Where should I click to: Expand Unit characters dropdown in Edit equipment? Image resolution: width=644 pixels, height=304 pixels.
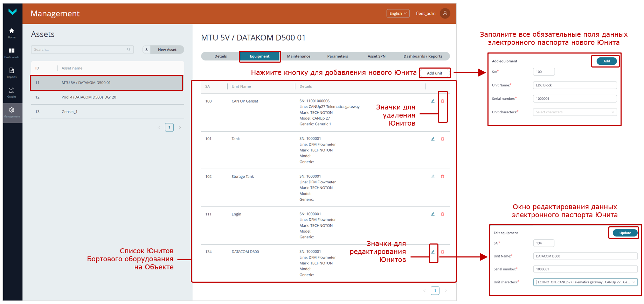633,282
